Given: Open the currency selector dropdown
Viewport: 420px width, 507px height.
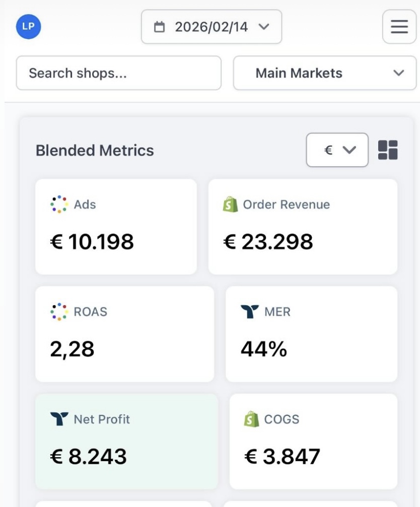Looking at the screenshot, I should (x=336, y=150).
